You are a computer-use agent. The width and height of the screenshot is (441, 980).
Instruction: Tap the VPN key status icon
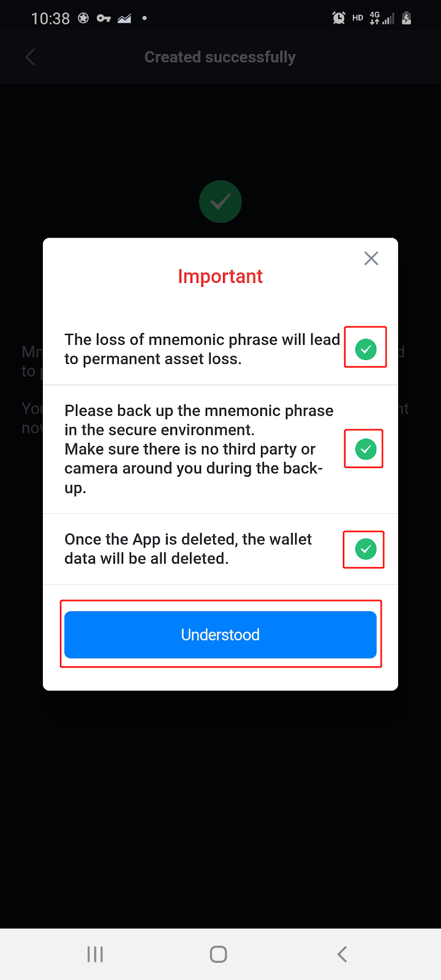pyautogui.click(x=104, y=18)
